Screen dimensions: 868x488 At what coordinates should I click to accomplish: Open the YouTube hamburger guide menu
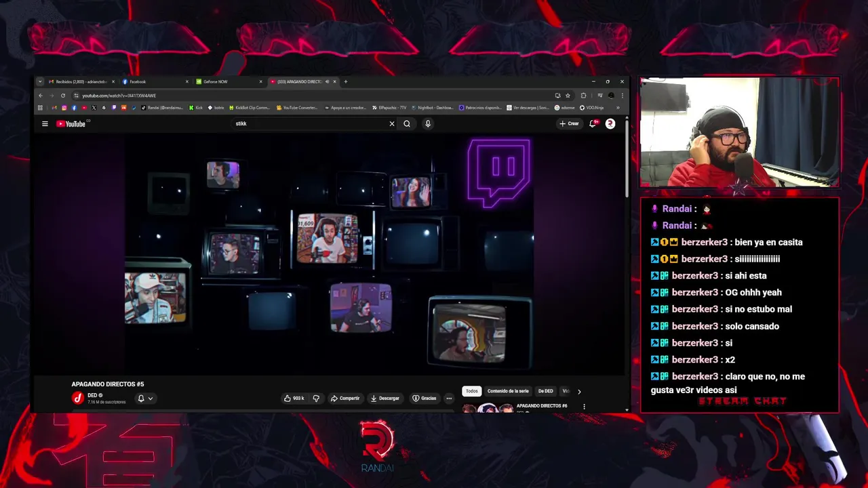tap(45, 123)
